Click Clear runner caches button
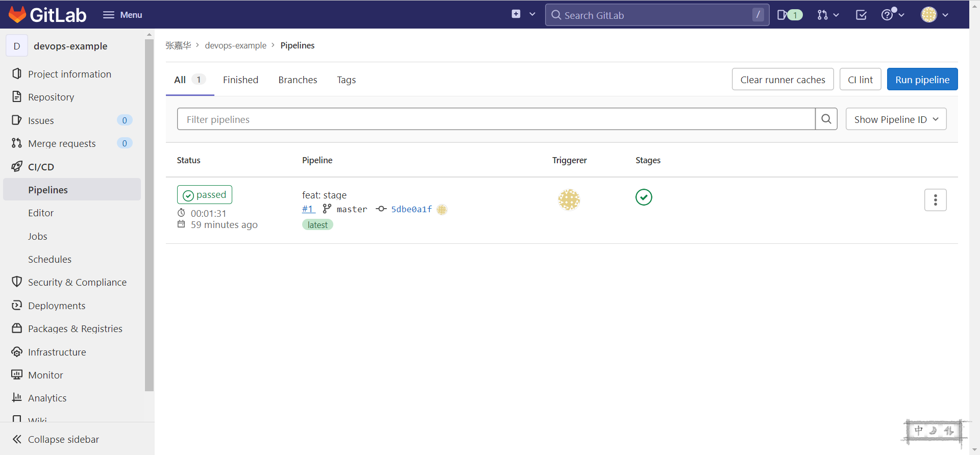 click(782, 80)
